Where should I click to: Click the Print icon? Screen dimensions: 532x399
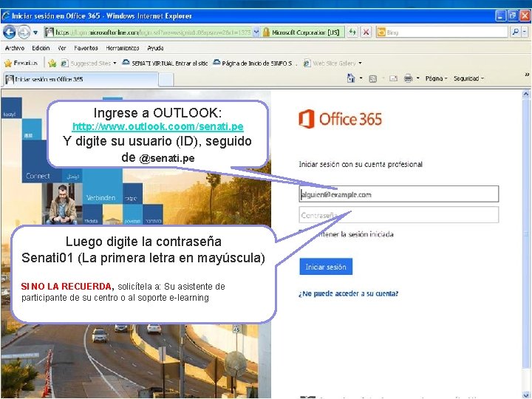(x=408, y=78)
